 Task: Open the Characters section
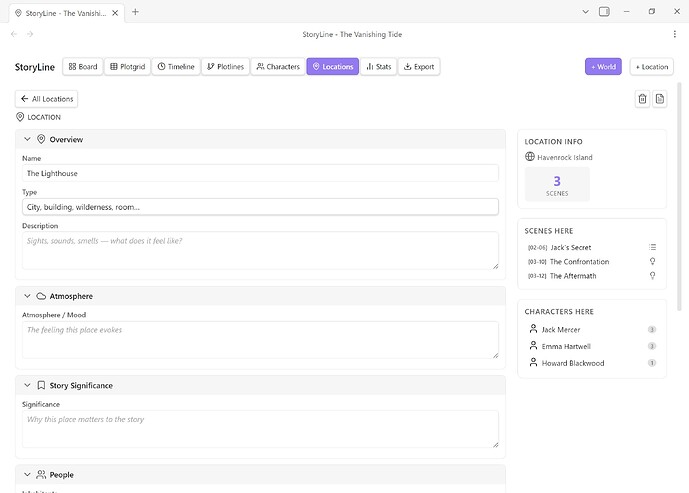[278, 67]
